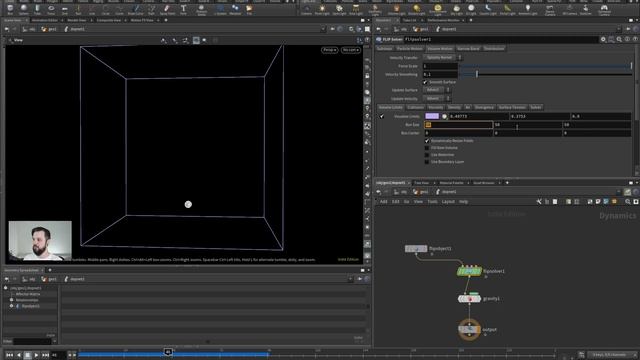Screen dimensions: 640x360
Task: Select the Spot Light shelf tool
Action: [x=339, y=9]
